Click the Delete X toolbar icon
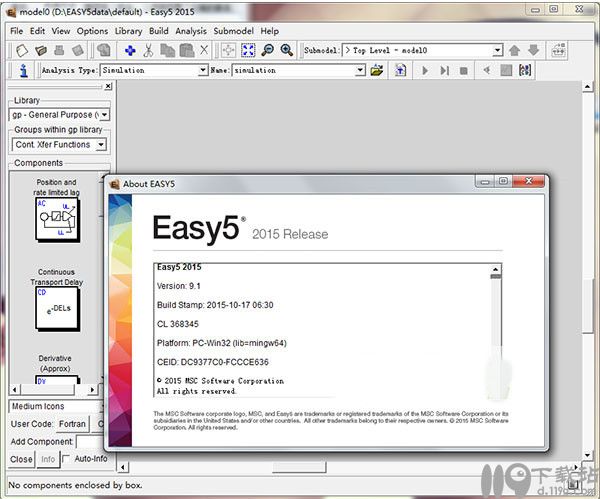The image size is (600, 499). [x=204, y=50]
